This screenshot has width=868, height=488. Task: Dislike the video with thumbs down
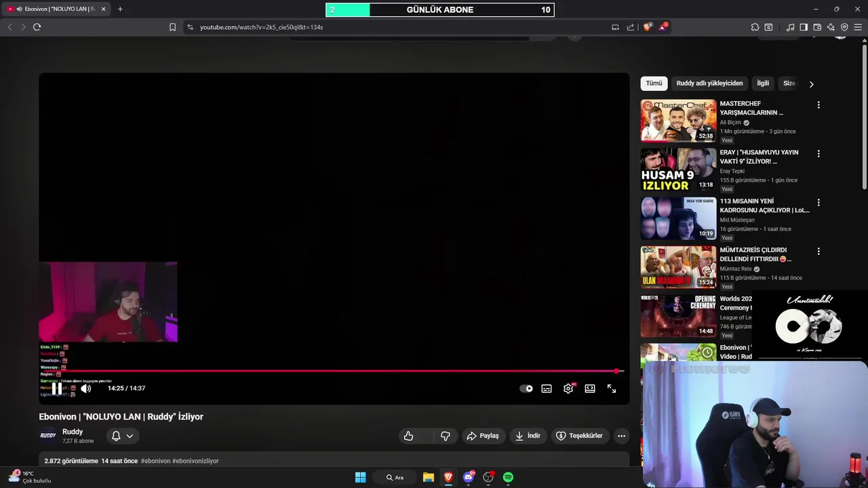[x=446, y=436]
